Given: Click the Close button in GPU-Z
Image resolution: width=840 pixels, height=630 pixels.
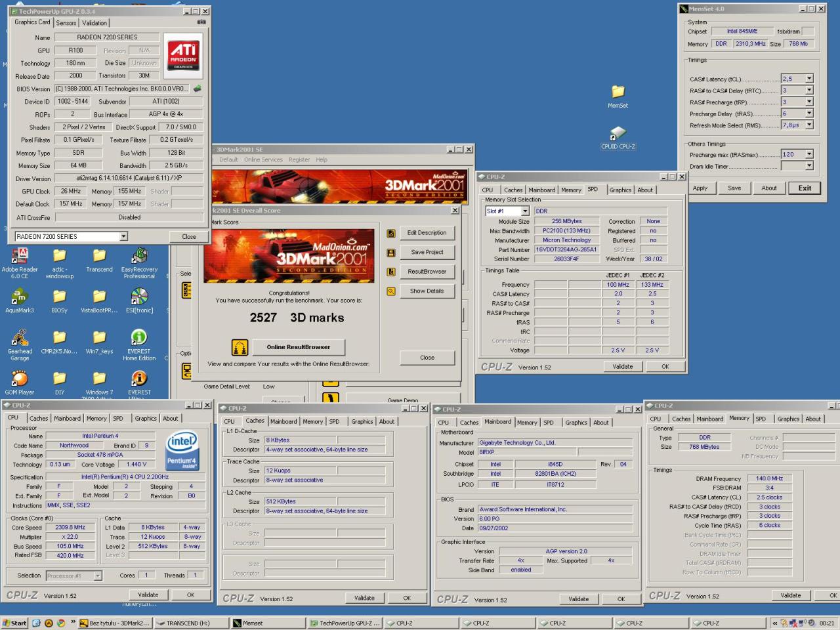Looking at the screenshot, I should pyautogui.click(x=189, y=237).
